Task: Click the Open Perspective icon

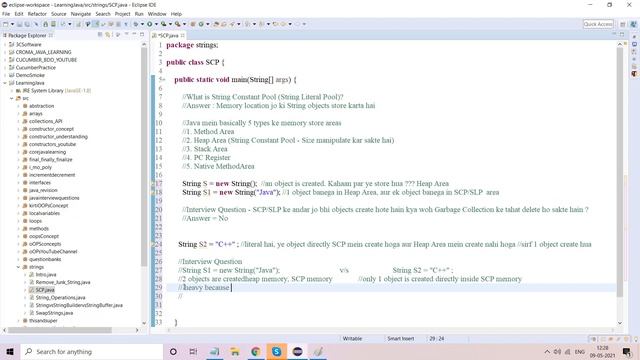Action: 623,24
